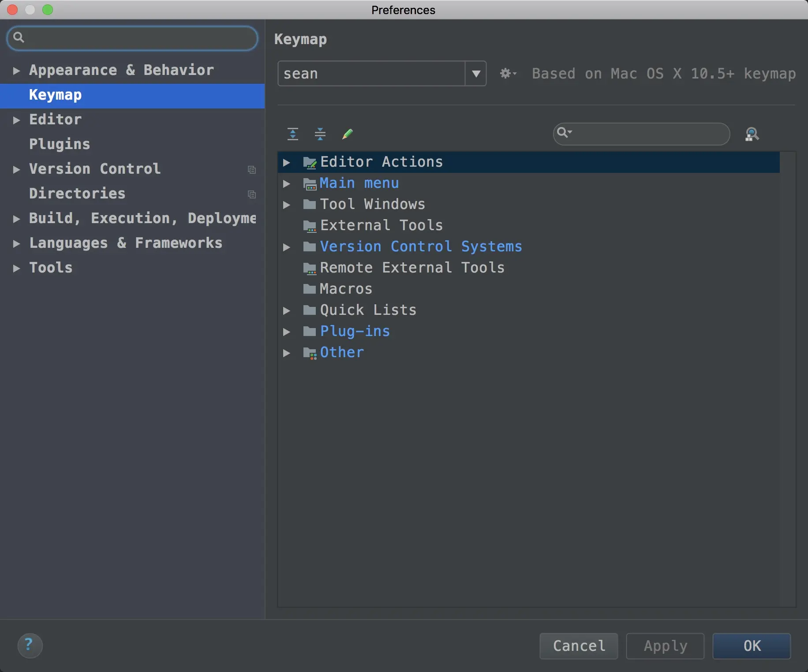Click the Collapse All toolbar icon
The width and height of the screenshot is (808, 672).
tap(320, 134)
